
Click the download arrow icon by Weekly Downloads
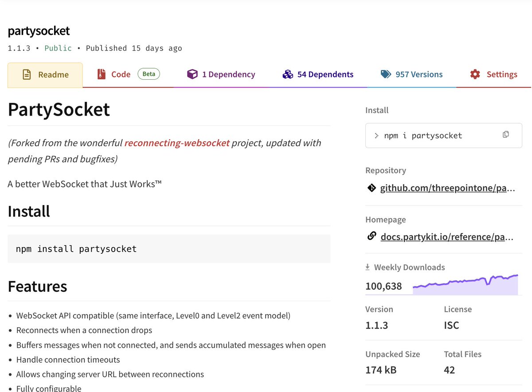point(368,267)
